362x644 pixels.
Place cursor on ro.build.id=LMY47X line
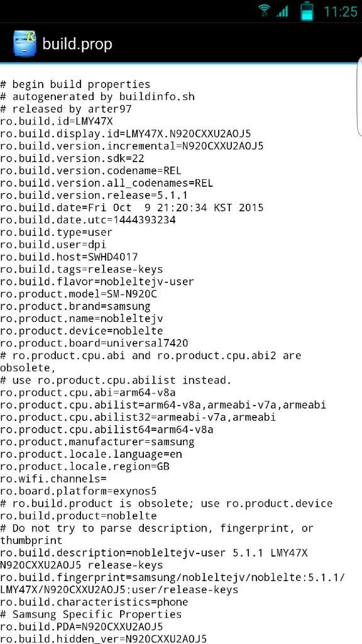pyautogui.click(x=56, y=121)
